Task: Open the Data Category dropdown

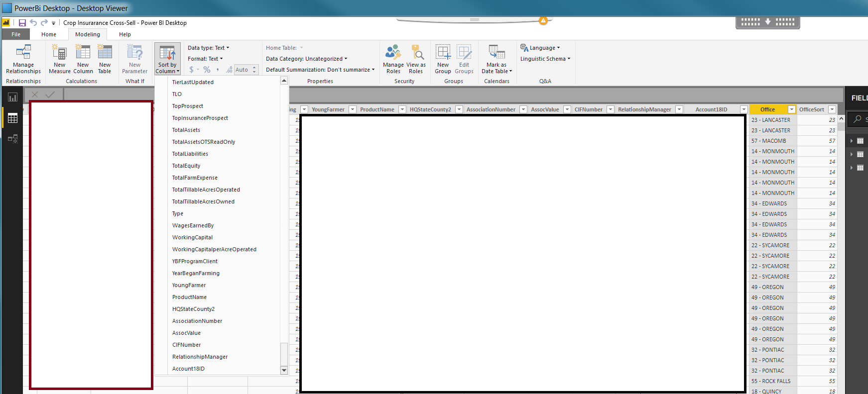Action: (x=307, y=59)
